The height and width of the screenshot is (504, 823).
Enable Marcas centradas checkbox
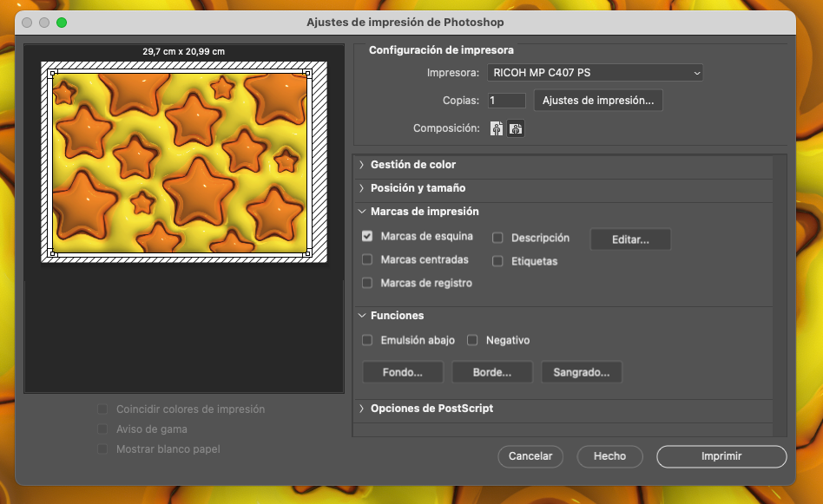coord(367,259)
